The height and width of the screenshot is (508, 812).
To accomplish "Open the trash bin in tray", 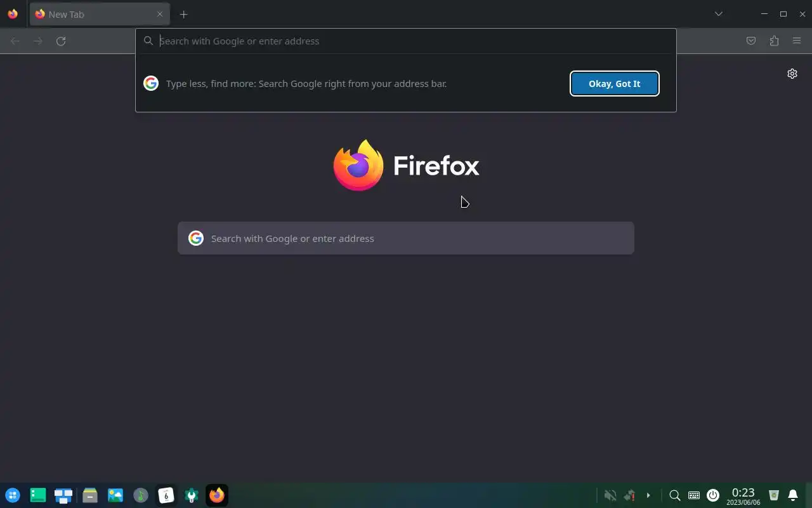I will (774, 495).
